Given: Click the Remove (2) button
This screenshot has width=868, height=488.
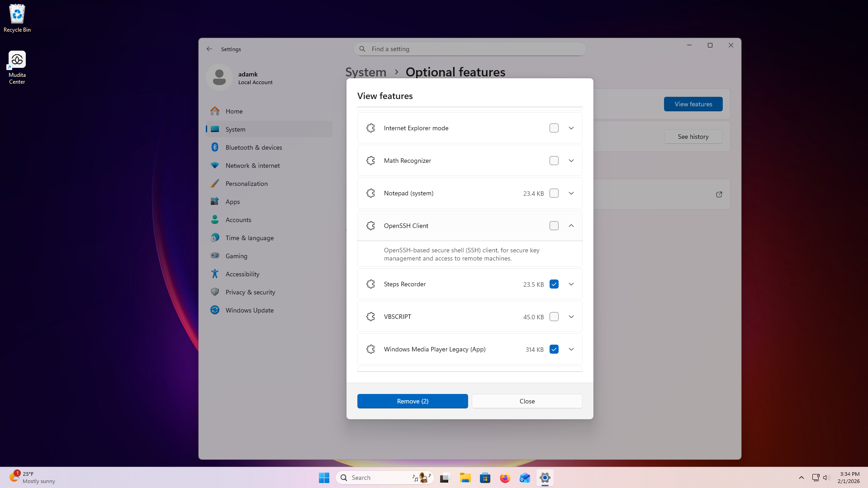Looking at the screenshot, I should point(413,401).
